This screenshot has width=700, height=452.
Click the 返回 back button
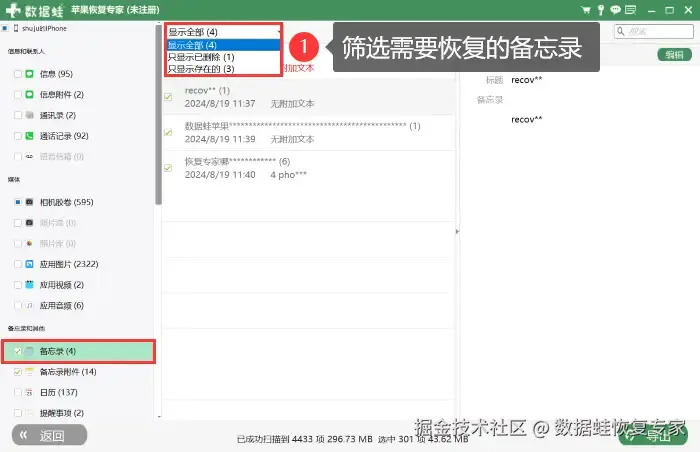pos(49,435)
